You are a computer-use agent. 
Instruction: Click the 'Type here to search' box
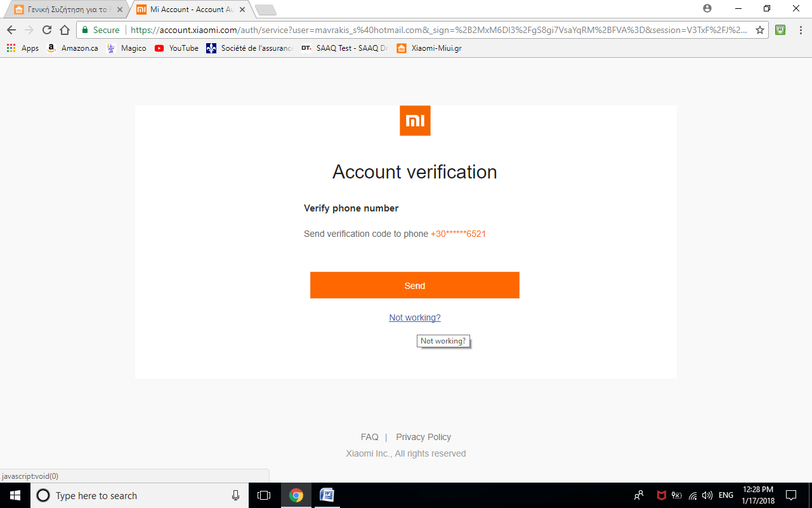138,495
